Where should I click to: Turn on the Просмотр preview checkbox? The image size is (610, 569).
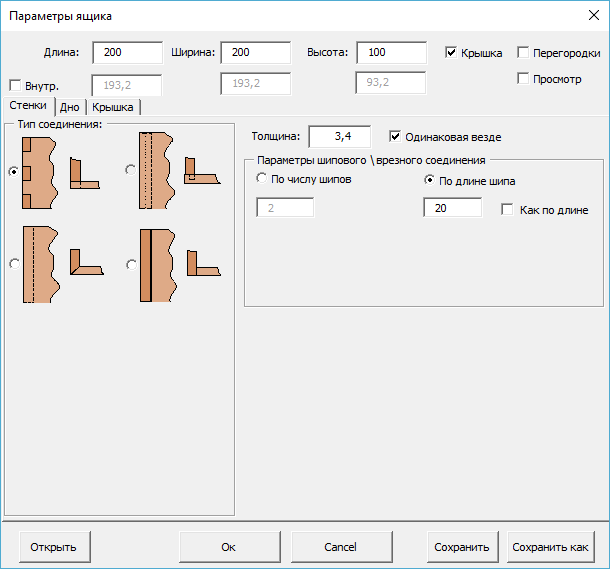coord(524,79)
